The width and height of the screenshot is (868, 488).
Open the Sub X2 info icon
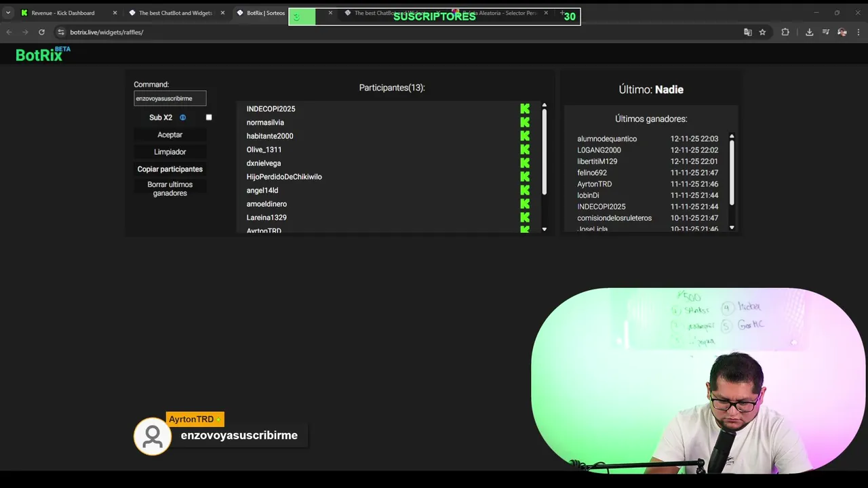tap(182, 117)
